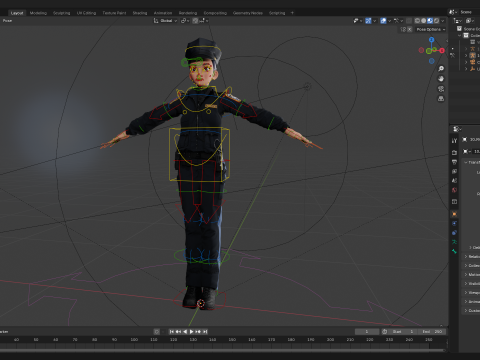Image resolution: width=480 pixels, height=360 pixels.
Task: Switch to the Geometry Nodes workspace tab
Action: [248, 13]
